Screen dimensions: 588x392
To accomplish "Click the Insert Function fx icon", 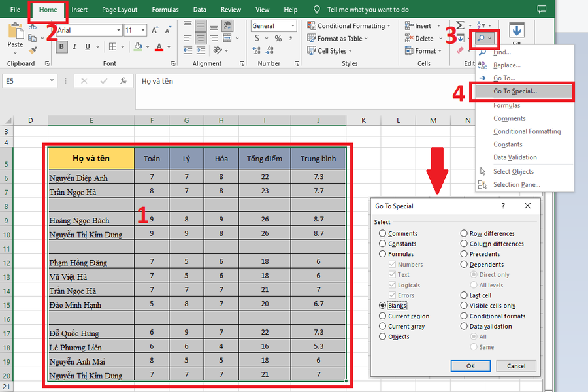I will (x=123, y=81).
